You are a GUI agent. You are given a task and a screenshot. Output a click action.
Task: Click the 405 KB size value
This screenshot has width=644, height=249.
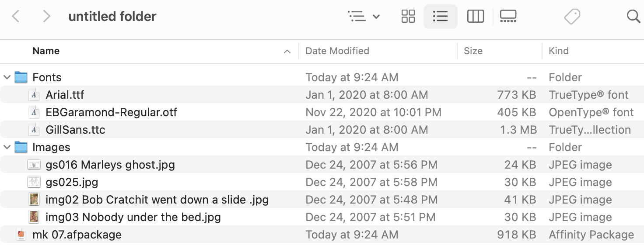tap(517, 112)
